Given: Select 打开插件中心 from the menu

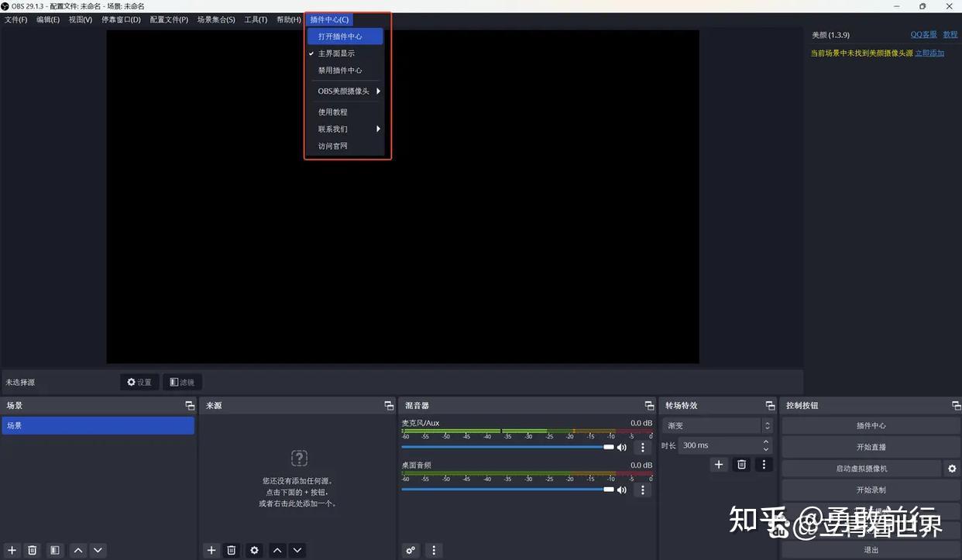Looking at the screenshot, I should [340, 36].
